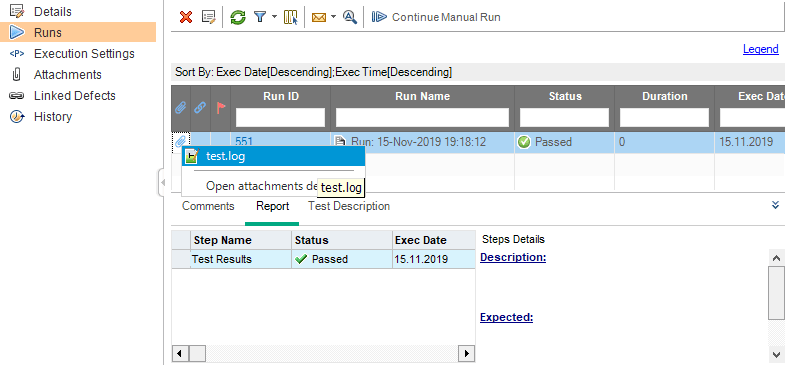Image resolution: width=785 pixels, height=365 pixels.
Task: Sort by the Status column header
Action: pos(565,96)
